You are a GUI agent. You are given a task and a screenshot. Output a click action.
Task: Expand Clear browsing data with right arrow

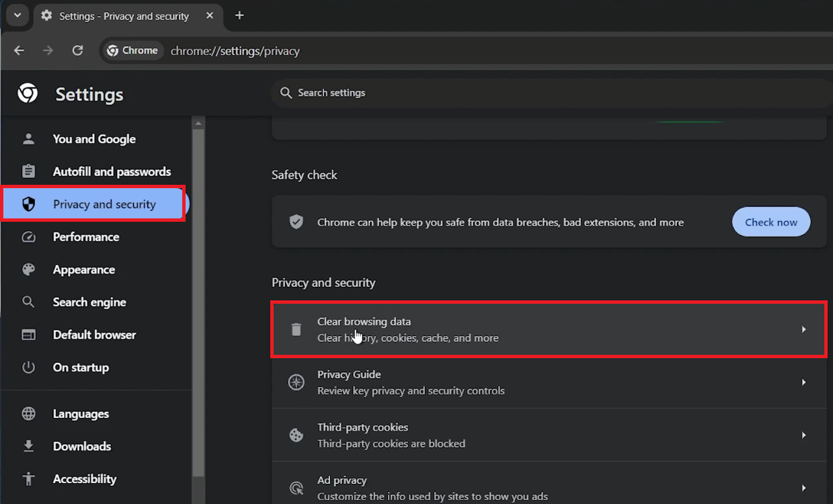803,329
